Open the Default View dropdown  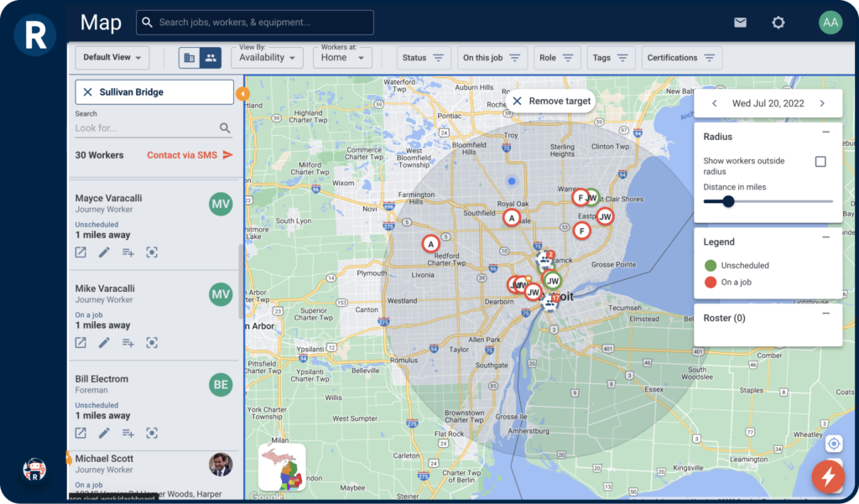coord(112,58)
